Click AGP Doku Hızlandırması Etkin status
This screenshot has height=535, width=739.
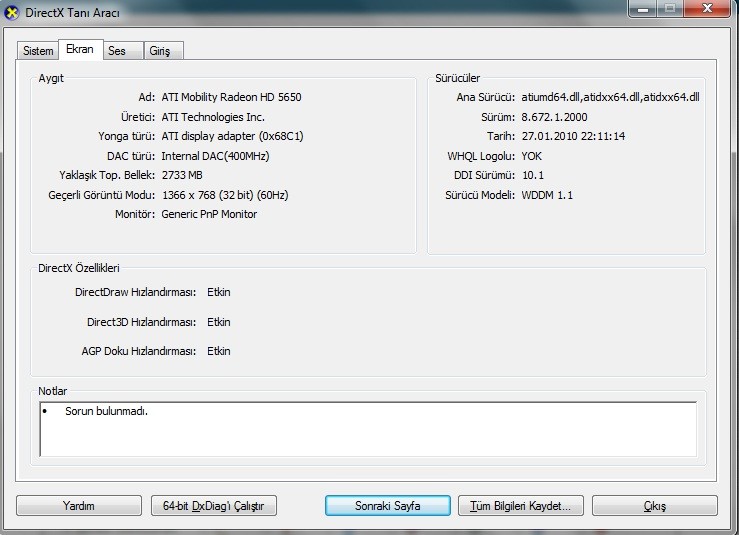(x=219, y=351)
